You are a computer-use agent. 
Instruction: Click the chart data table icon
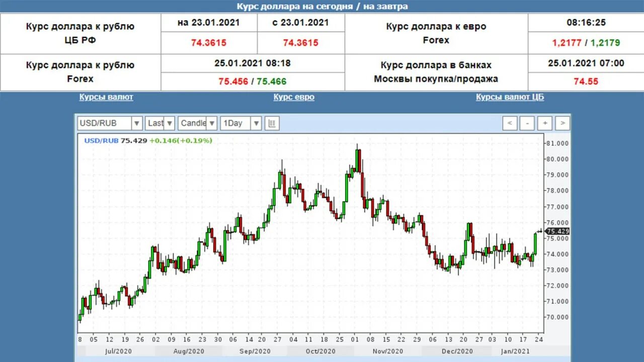pos(272,123)
